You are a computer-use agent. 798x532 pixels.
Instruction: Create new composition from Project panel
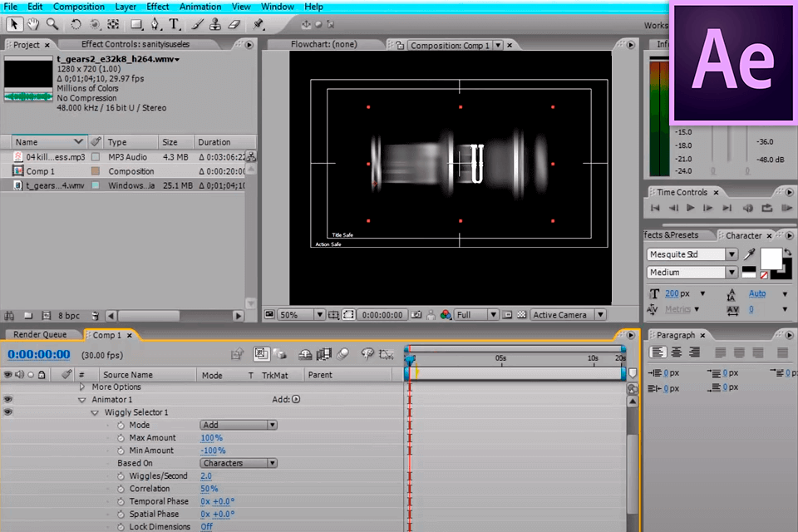(x=47, y=316)
